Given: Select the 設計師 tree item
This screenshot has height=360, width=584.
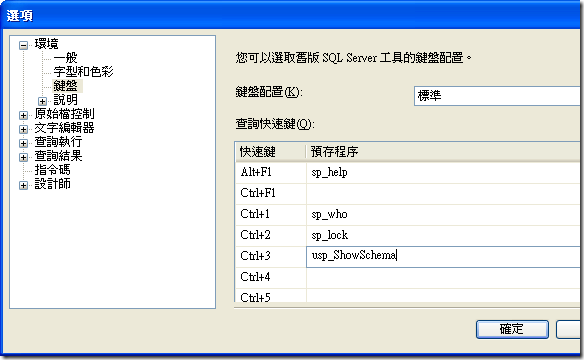Looking at the screenshot, I should [x=53, y=184].
